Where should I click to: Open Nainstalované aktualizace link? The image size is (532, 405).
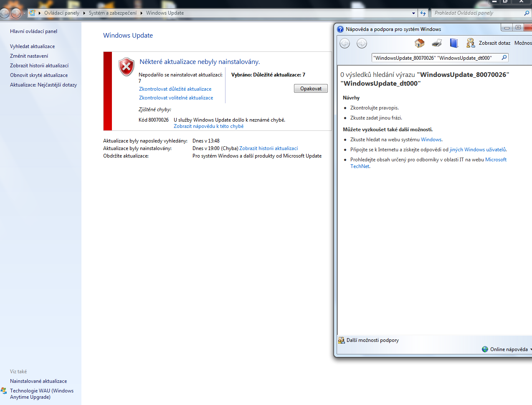tap(38, 381)
